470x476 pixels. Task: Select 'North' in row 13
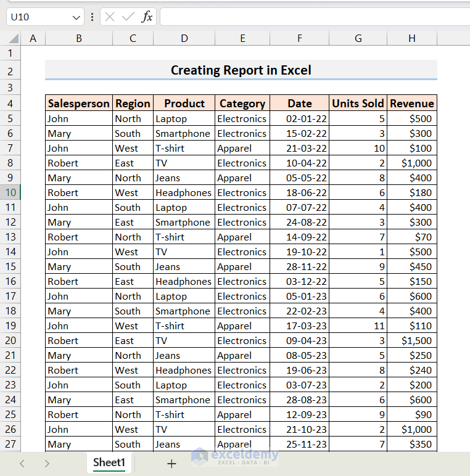click(x=133, y=237)
